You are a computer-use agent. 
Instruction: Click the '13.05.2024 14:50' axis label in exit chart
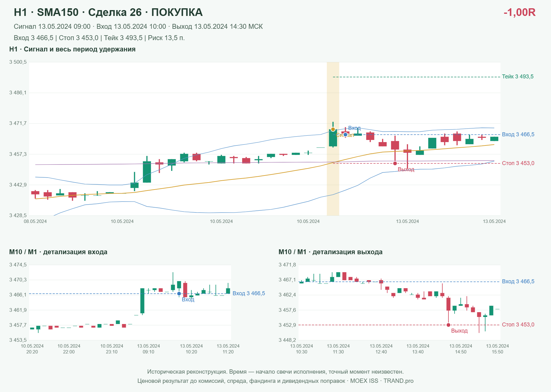pos(461,349)
